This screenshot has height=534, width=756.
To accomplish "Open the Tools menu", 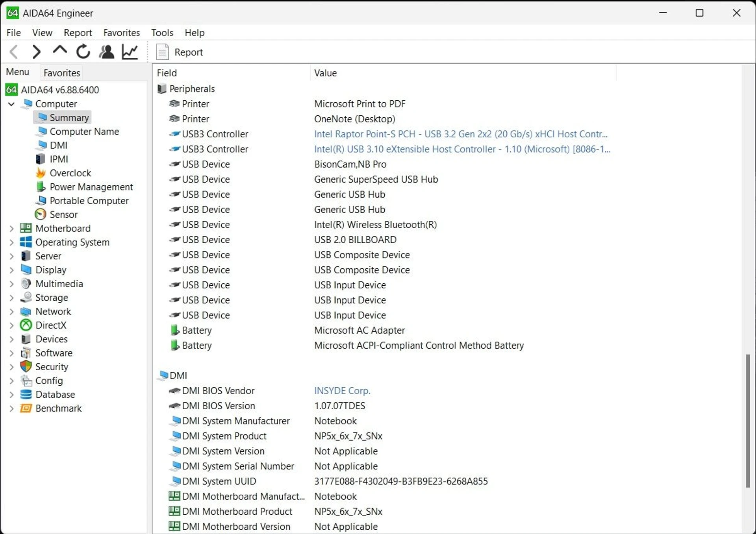I will [162, 33].
